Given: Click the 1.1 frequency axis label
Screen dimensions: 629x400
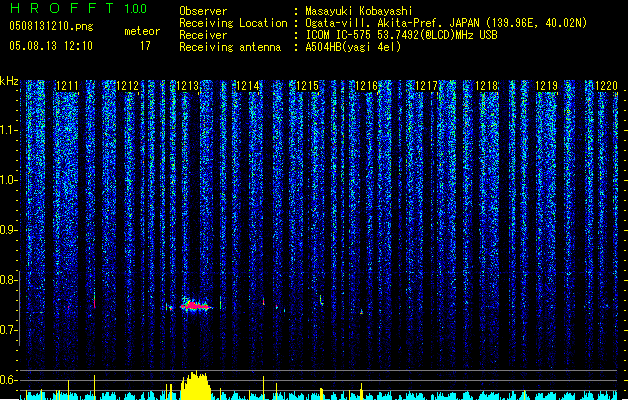Looking at the screenshot, I should (x=8, y=130).
